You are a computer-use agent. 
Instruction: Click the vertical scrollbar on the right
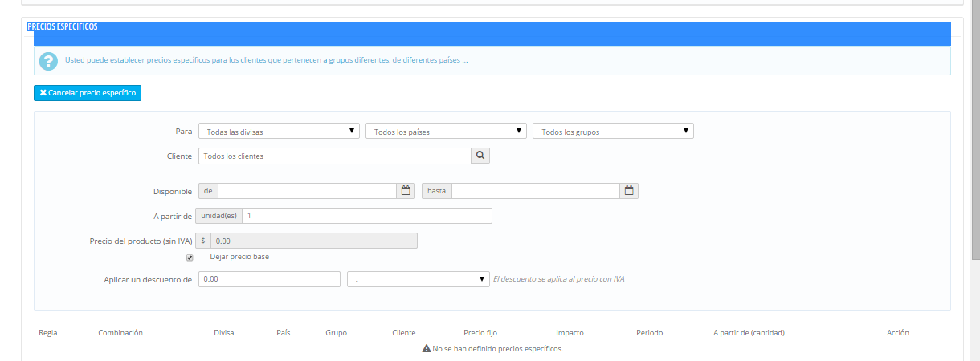coord(975,128)
